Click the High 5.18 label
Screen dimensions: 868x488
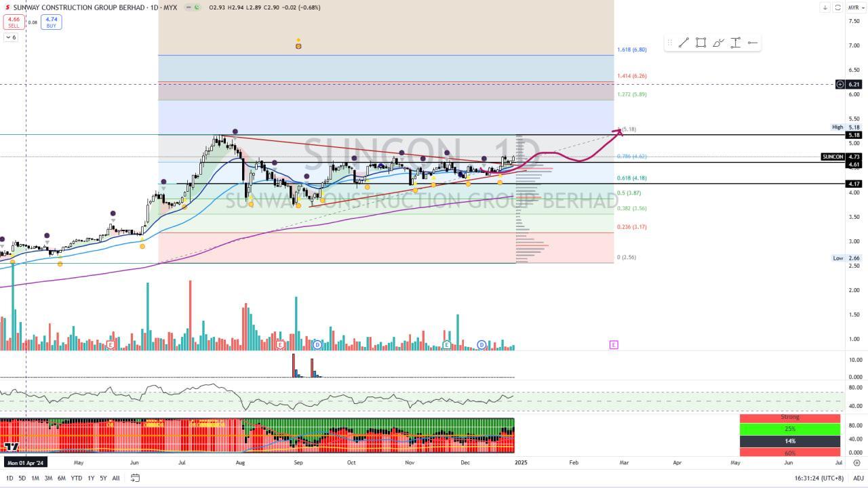click(846, 127)
